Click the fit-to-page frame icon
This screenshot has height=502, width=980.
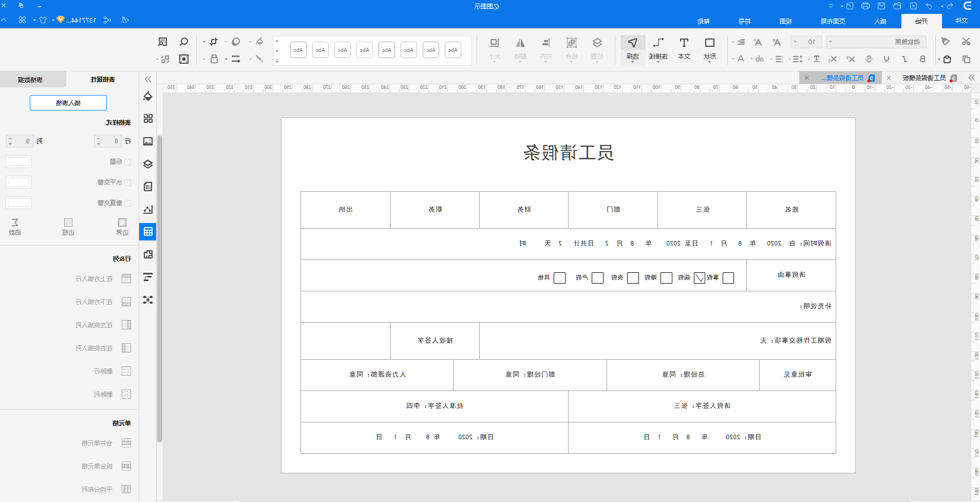coord(184,59)
